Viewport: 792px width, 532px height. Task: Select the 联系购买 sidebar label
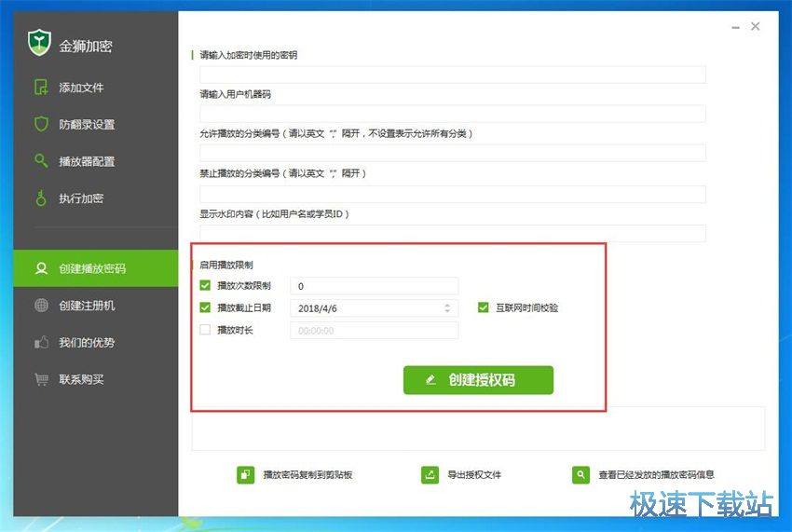pos(81,379)
